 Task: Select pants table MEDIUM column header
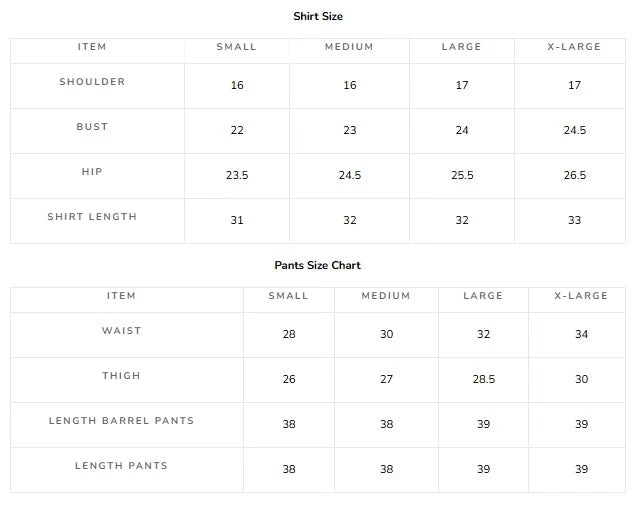pyautogui.click(x=386, y=296)
